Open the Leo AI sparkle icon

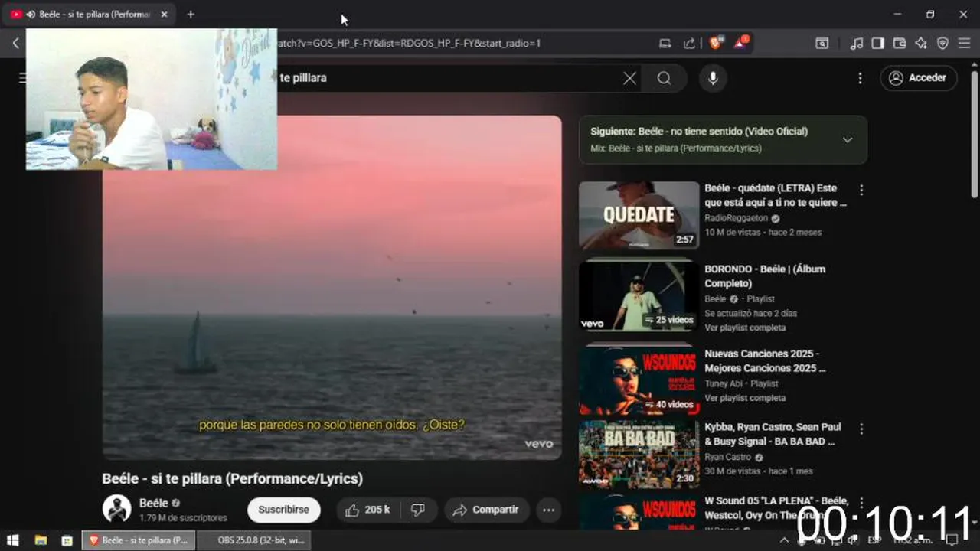(x=921, y=44)
